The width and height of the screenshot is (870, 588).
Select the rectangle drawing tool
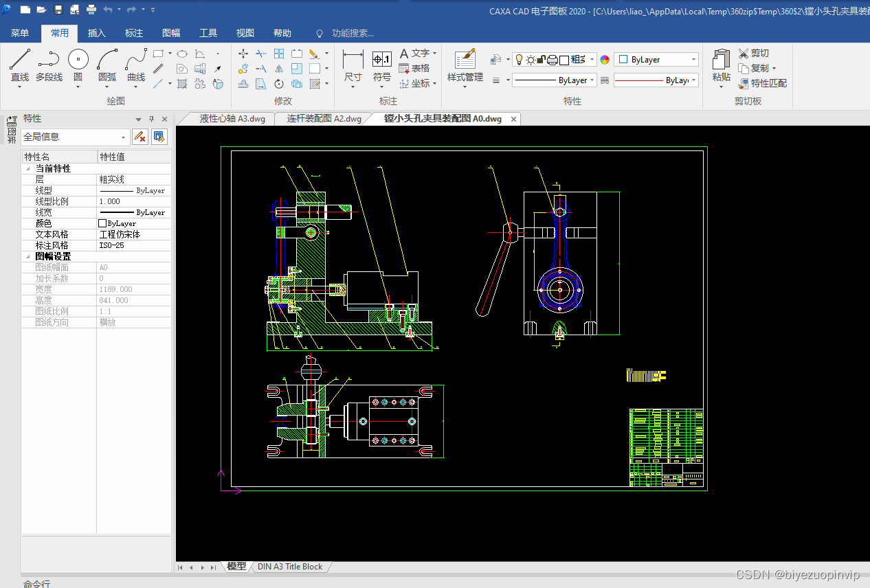(158, 54)
